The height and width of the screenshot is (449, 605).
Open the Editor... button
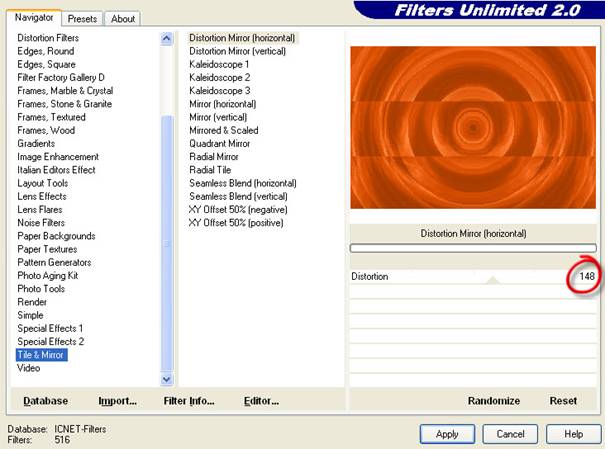tap(261, 401)
